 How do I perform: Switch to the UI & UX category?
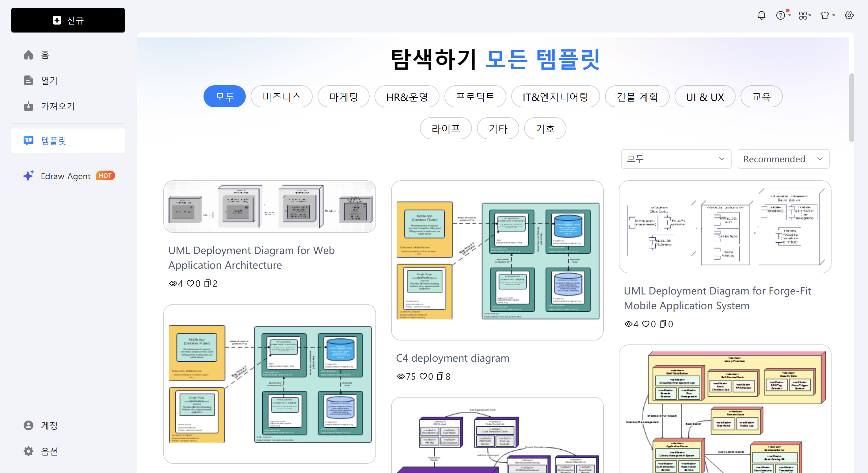705,97
